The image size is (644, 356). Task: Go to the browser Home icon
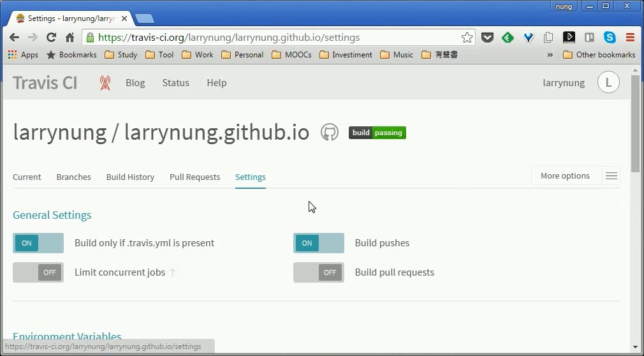click(x=70, y=38)
